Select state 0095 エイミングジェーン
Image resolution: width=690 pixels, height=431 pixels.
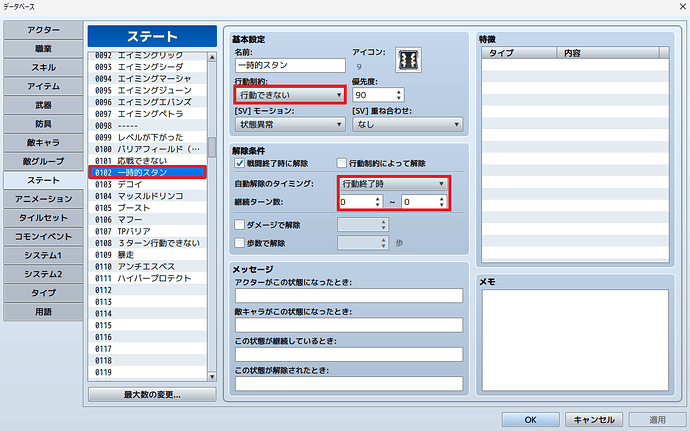coord(147,90)
